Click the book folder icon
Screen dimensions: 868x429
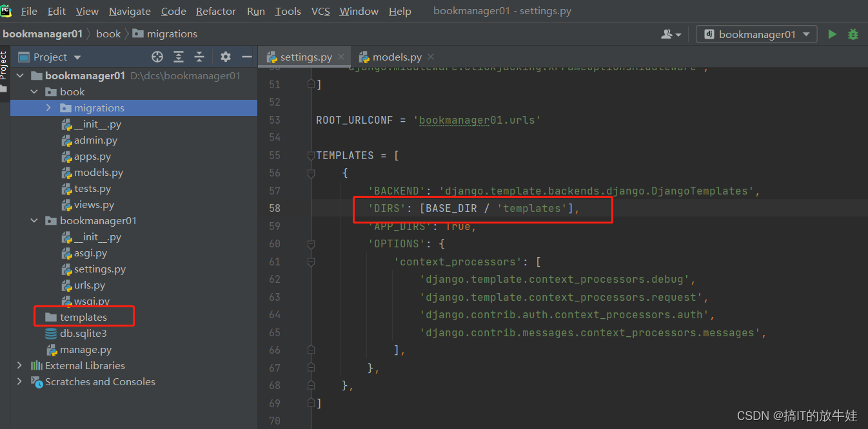51,91
